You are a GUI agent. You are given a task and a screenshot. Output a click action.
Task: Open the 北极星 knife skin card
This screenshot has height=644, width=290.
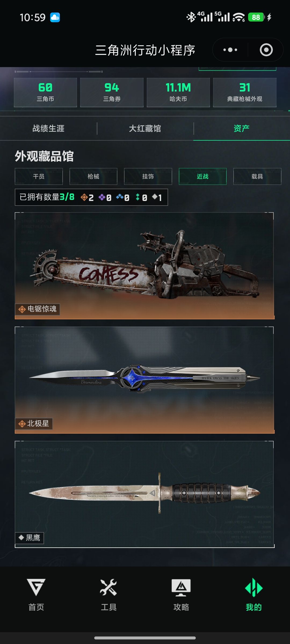[144, 380]
